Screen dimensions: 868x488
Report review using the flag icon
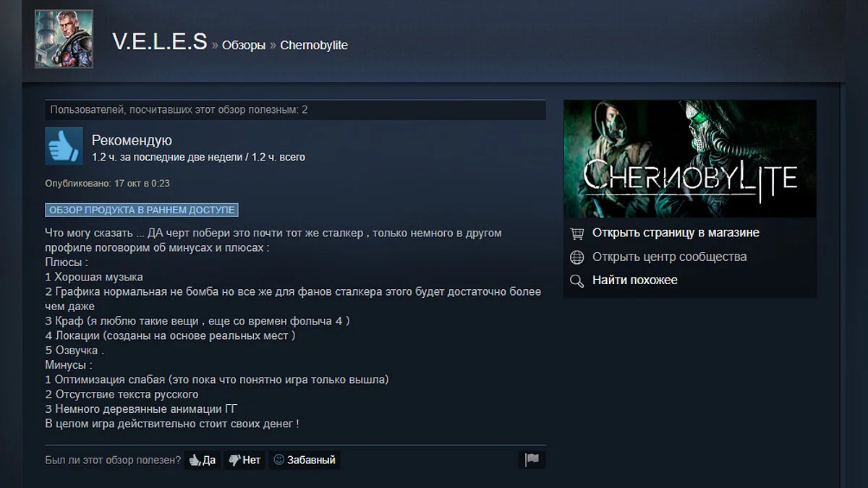tap(532, 459)
